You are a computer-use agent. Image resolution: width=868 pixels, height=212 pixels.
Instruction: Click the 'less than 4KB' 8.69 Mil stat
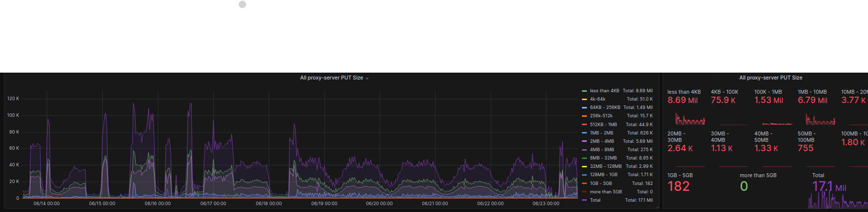(683, 100)
